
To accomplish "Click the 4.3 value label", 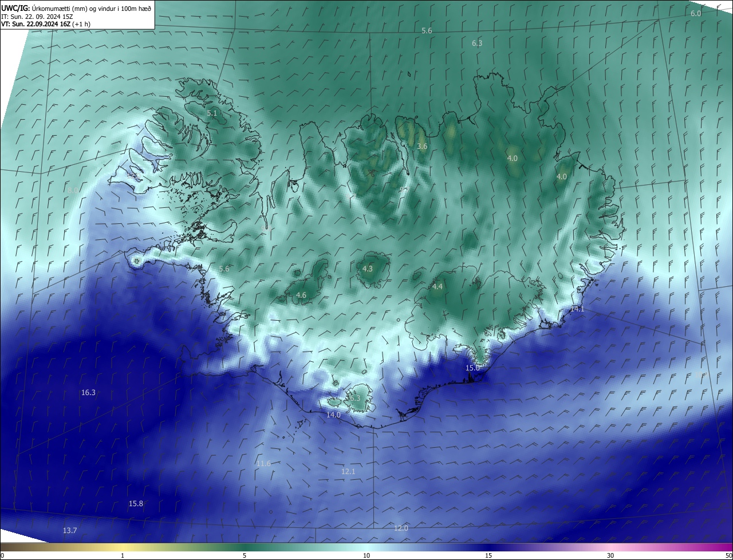I will 368,269.
